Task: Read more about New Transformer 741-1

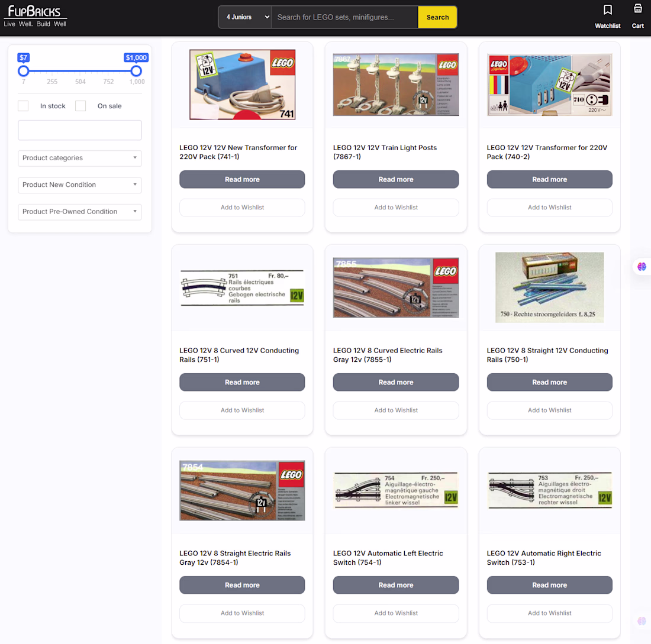Action: coord(242,179)
